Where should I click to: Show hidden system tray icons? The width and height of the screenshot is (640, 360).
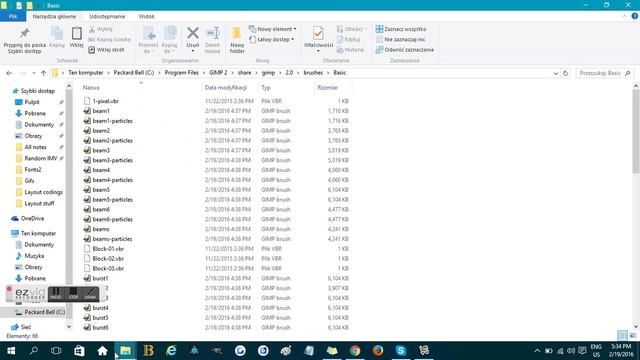click(537, 351)
